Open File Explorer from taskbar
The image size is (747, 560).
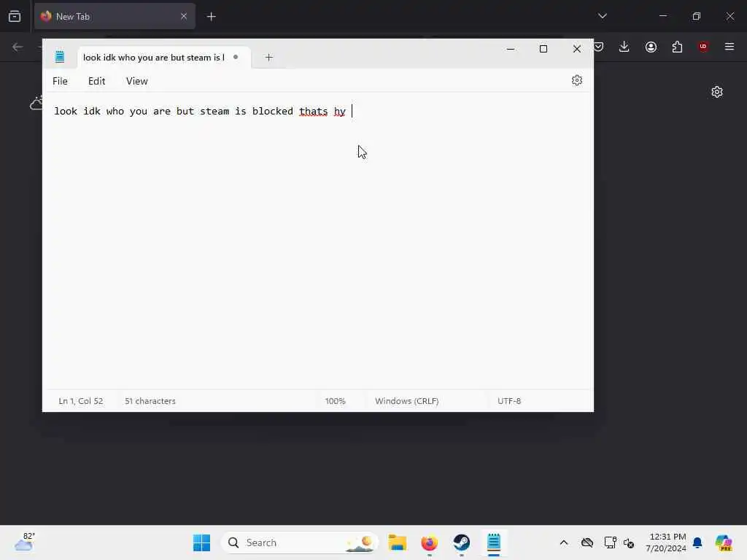397,542
